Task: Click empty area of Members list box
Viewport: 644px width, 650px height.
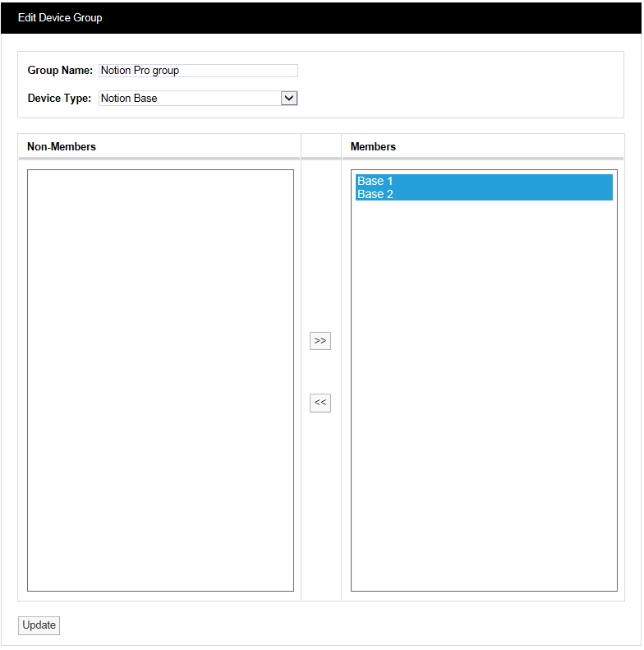Action: 483,394
